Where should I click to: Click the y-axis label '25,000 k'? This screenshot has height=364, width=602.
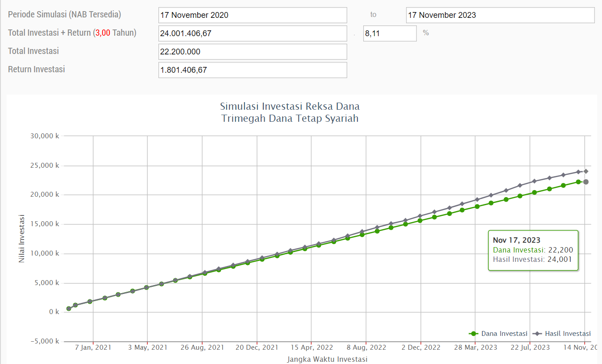(x=45, y=165)
